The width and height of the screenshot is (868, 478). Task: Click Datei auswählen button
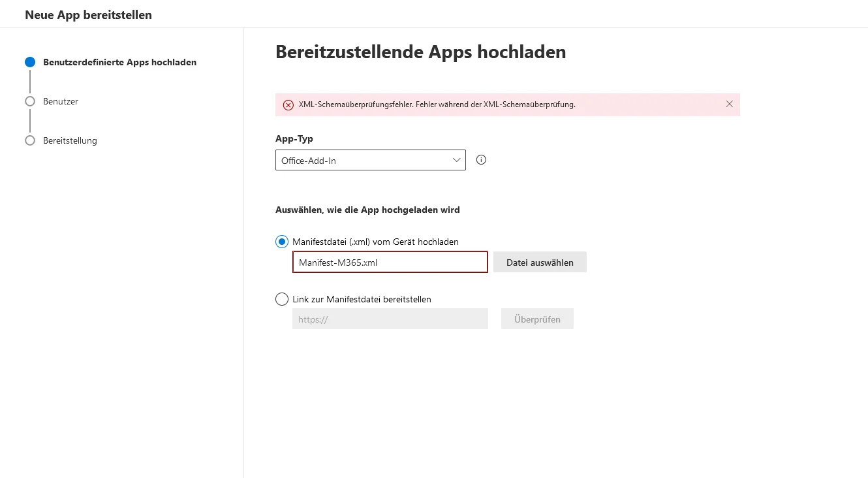[540, 262]
